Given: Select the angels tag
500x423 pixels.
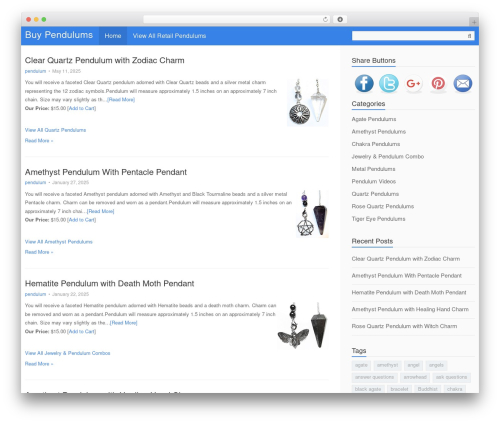Looking at the screenshot, I should click(436, 365).
